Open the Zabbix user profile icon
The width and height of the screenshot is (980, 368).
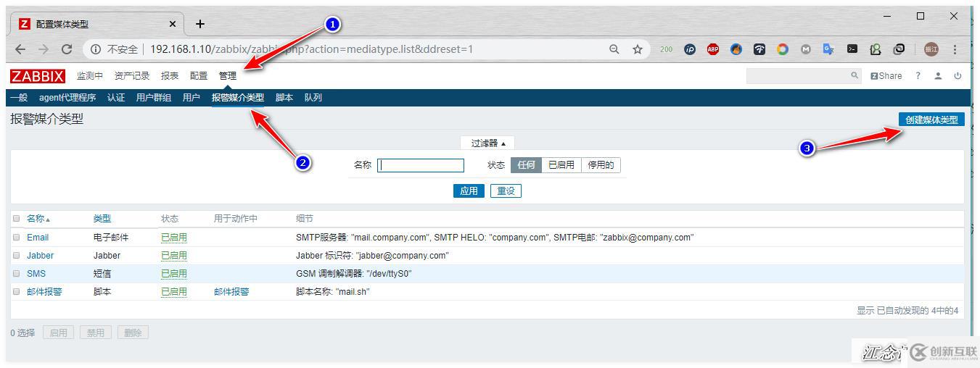pos(938,75)
